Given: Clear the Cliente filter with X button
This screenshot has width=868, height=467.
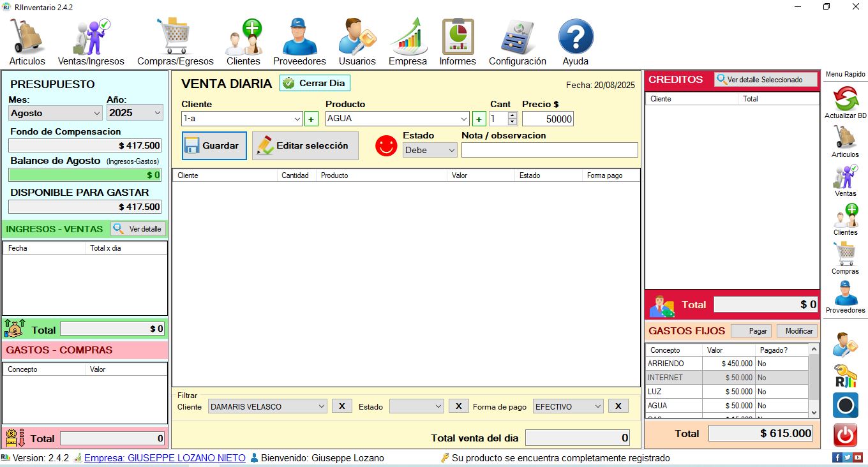Looking at the screenshot, I should 341,406.
